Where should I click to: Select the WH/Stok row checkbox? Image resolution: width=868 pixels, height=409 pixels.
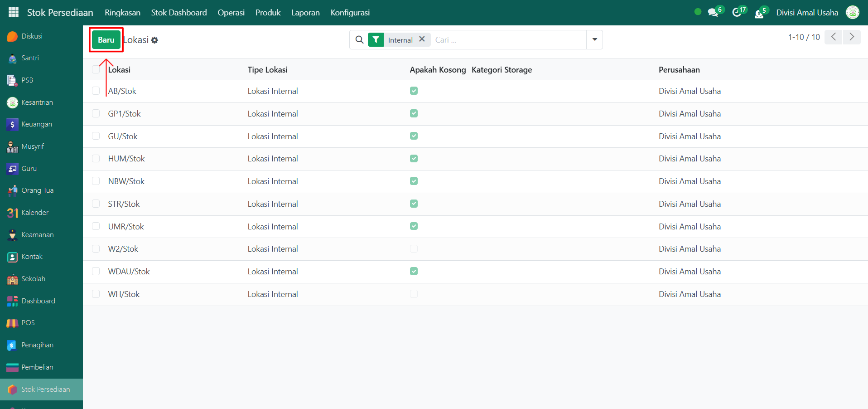point(96,294)
